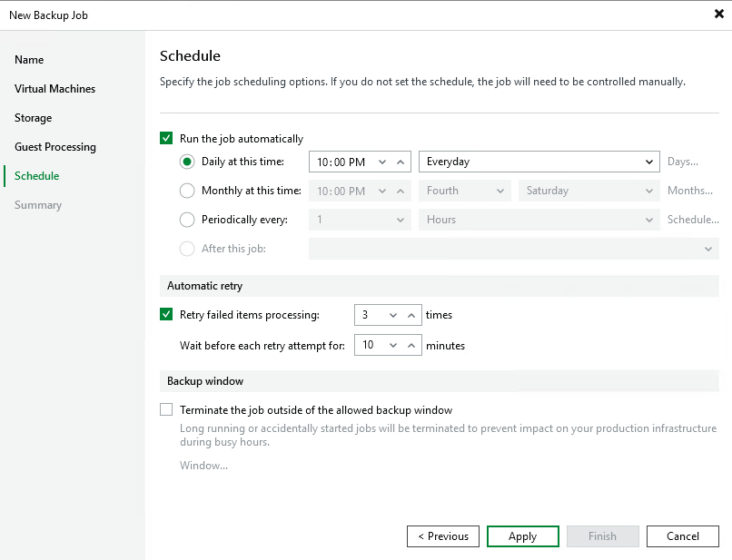Click inside the retry times field

click(372, 315)
